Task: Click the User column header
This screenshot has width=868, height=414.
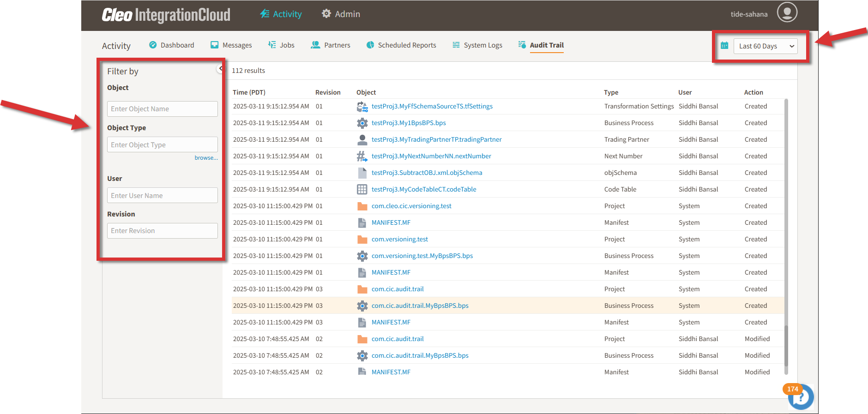Action: [685, 92]
